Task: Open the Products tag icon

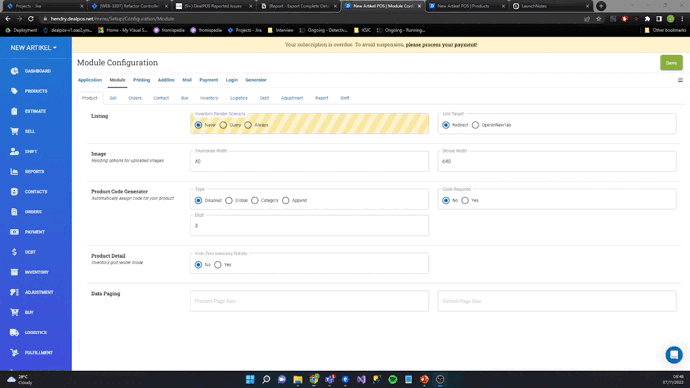Action: [x=15, y=91]
